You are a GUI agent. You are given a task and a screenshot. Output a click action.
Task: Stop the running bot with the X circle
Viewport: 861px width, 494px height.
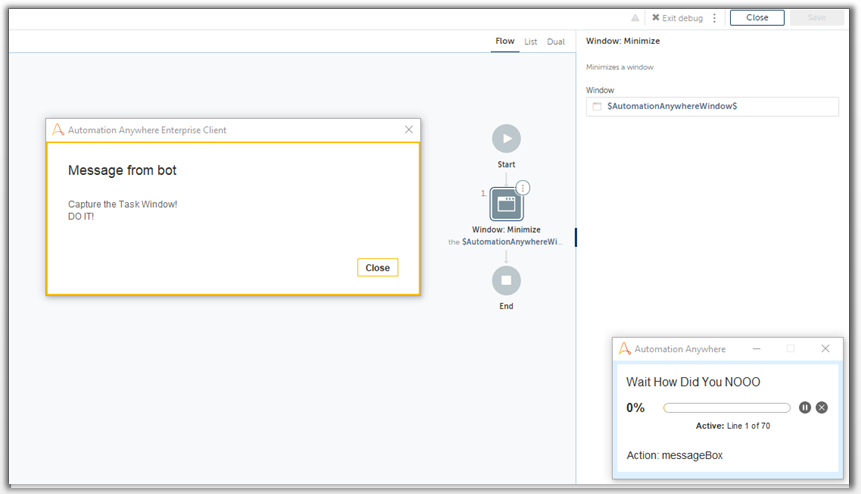[x=822, y=407]
